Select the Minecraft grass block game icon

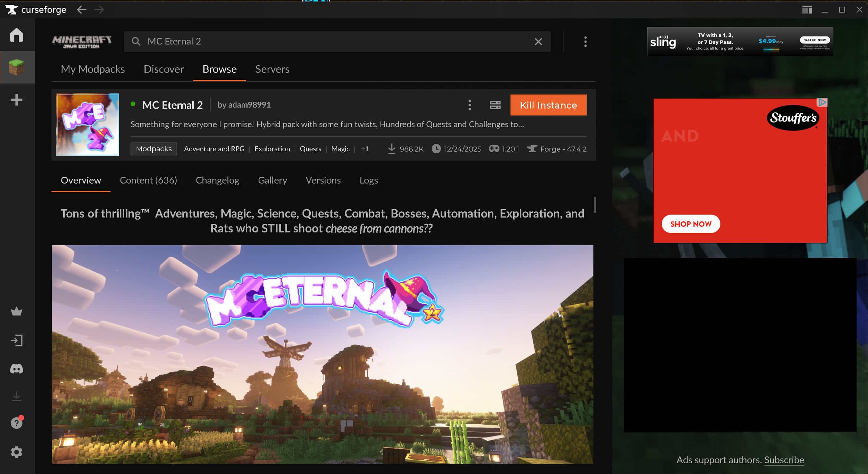(x=16, y=67)
